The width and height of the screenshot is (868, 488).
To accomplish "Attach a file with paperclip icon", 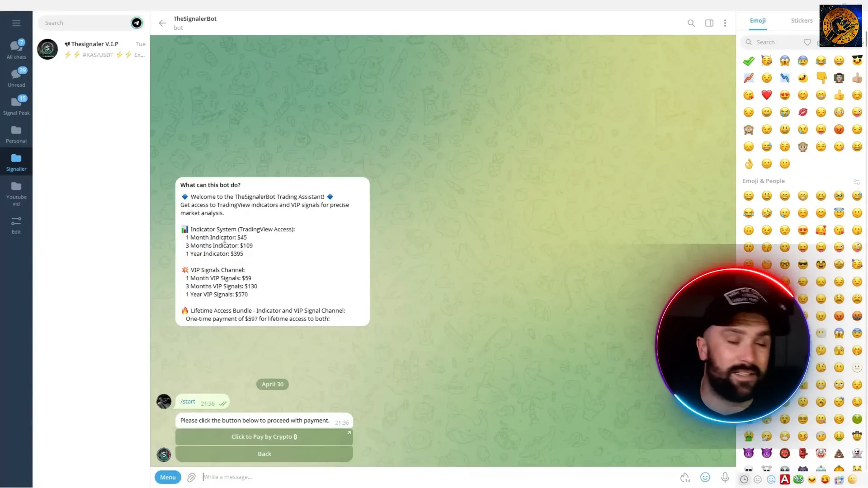I will tap(191, 477).
